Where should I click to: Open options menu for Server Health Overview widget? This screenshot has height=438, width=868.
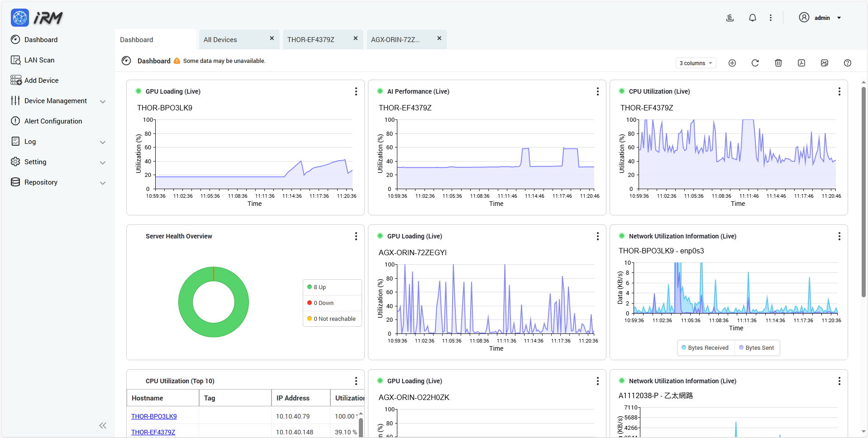click(x=356, y=236)
